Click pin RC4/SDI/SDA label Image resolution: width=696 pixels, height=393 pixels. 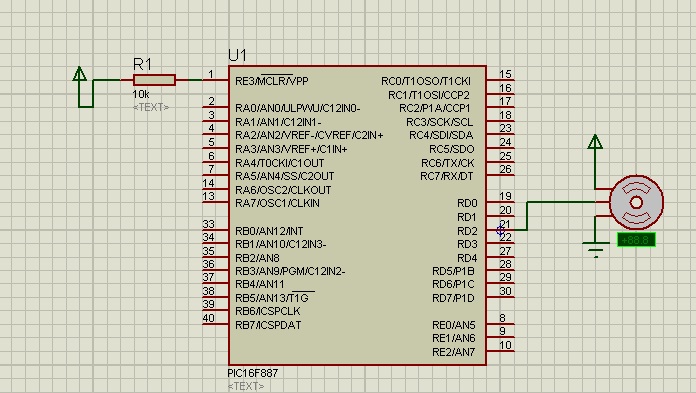(x=441, y=135)
